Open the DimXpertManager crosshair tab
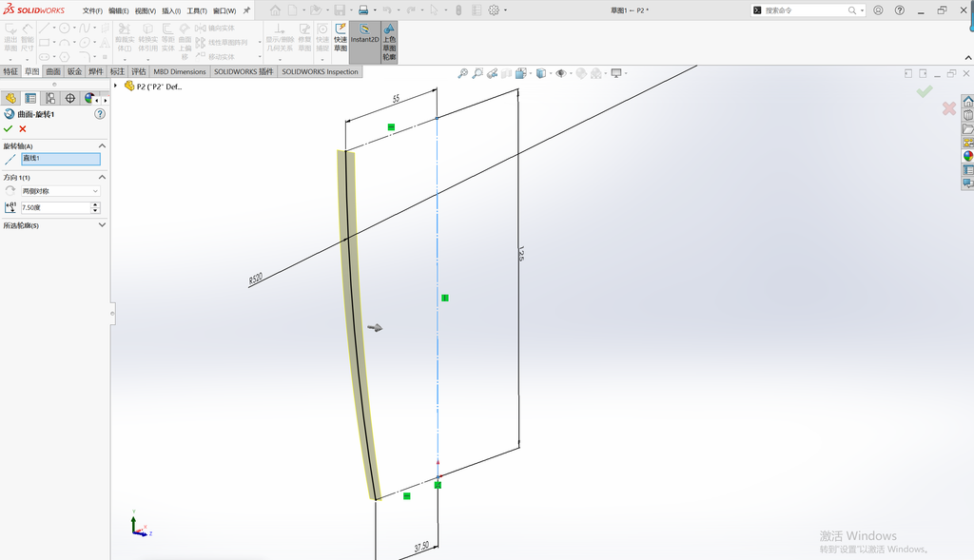Screen dimensions: 974x560 (70, 98)
